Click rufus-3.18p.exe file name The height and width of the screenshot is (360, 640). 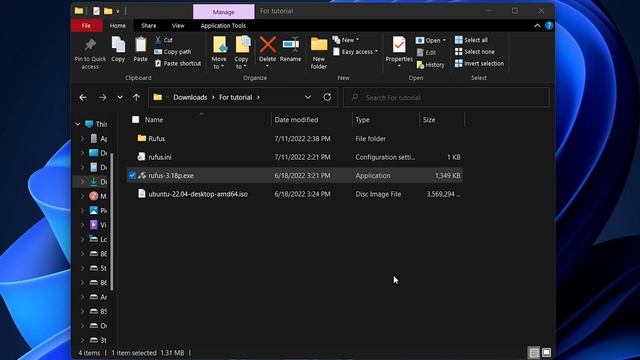coord(171,176)
